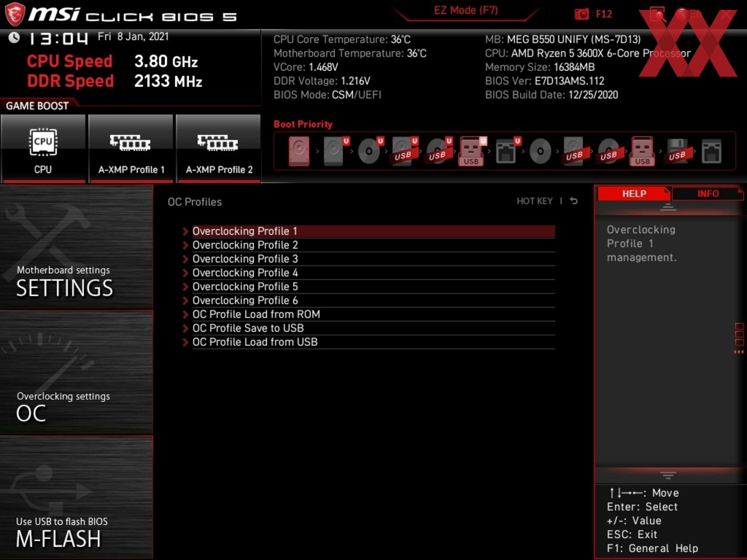This screenshot has height=560, width=747.
Task: Open the M-FLASH BIOS flashing section
Action: [76, 498]
